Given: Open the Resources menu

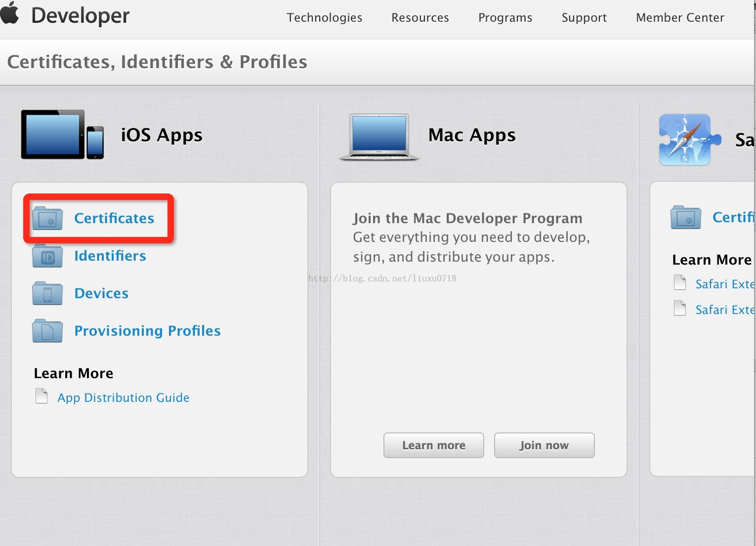Looking at the screenshot, I should coord(420,18).
